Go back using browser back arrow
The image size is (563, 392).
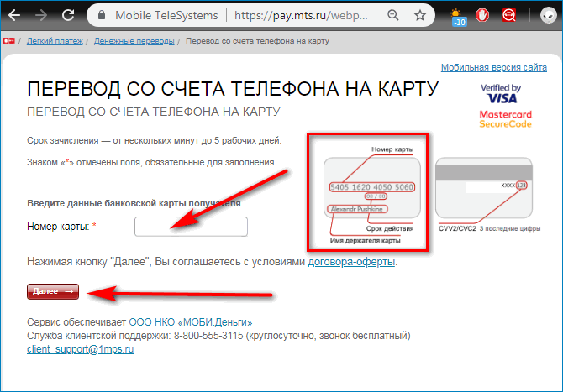click(x=14, y=15)
